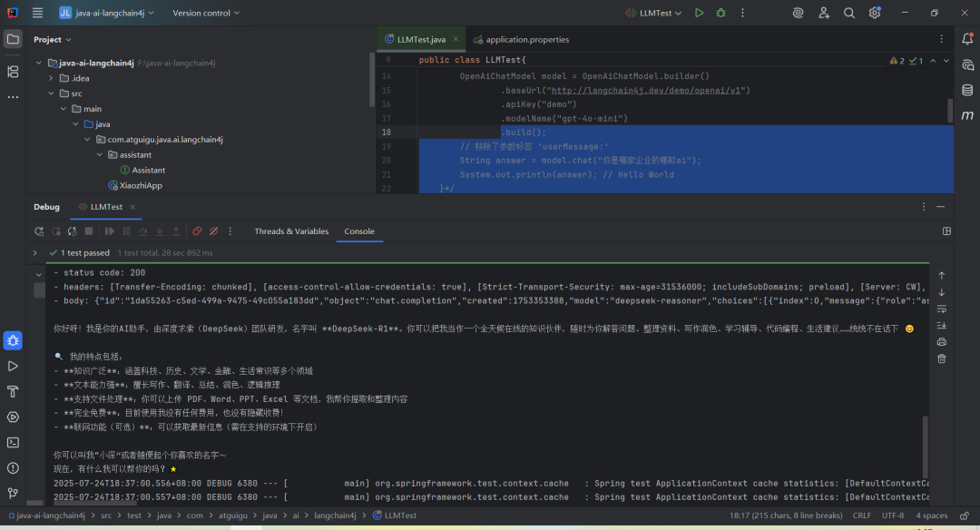Stop the running debug session

(x=89, y=231)
